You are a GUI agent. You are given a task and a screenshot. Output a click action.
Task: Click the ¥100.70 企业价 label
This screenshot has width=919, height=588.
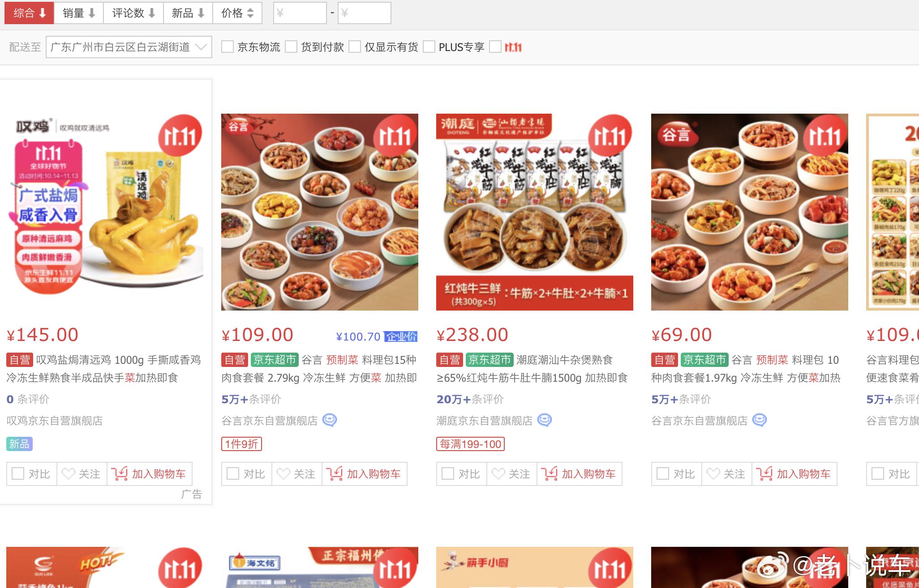pyautogui.click(x=377, y=337)
